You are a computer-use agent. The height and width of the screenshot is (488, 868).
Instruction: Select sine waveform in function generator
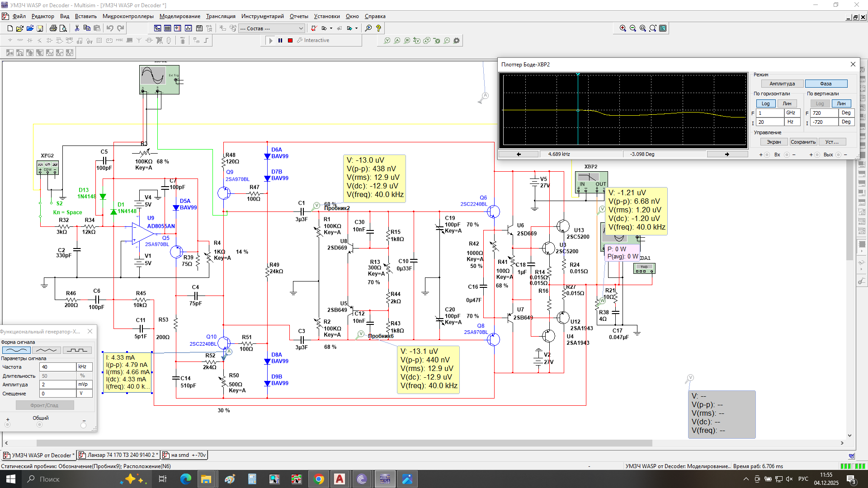(17, 350)
